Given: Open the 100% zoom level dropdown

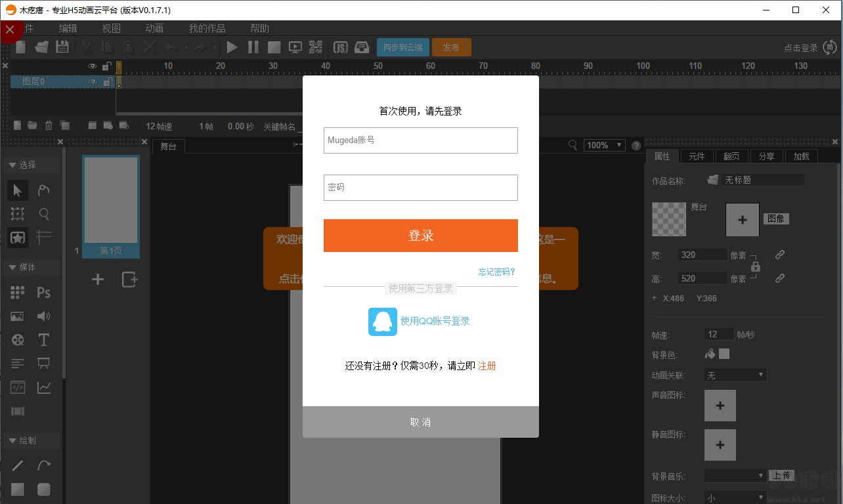Looking at the screenshot, I should [604, 145].
